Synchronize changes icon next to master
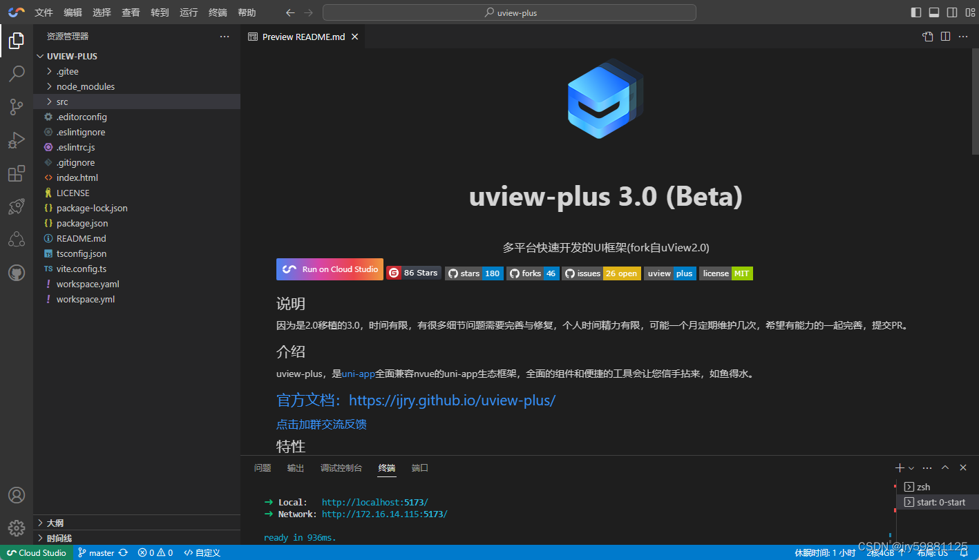This screenshot has height=560, width=979. (x=124, y=552)
